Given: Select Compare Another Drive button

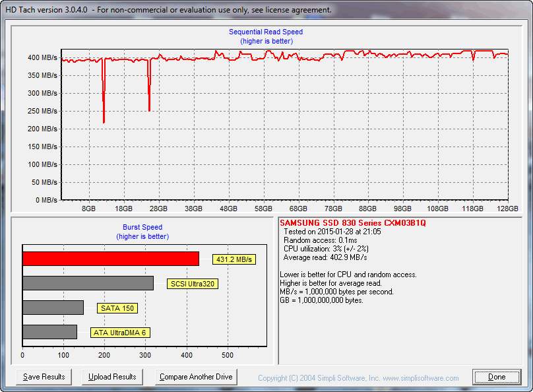Looking at the screenshot, I should click(x=196, y=377).
